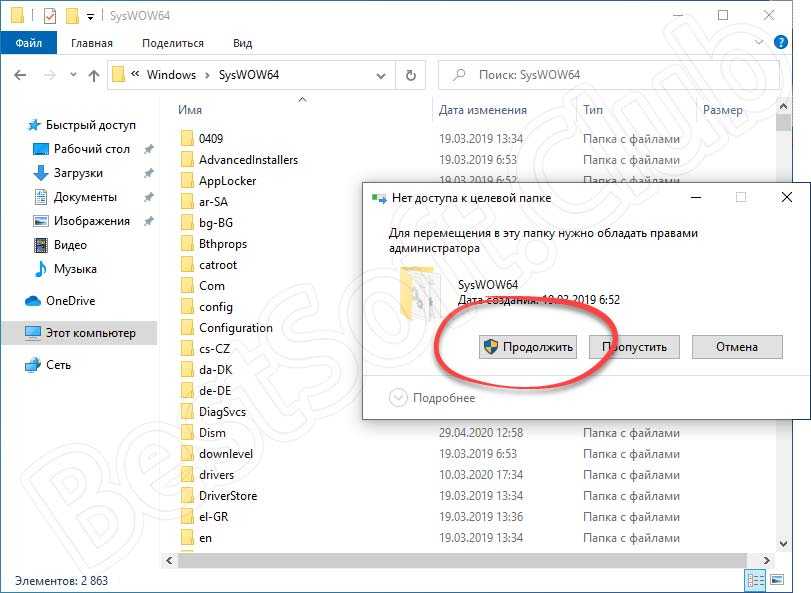The image size is (811, 593).
Task: Expand the hidden path chevrons in address bar
Action: tap(135, 74)
